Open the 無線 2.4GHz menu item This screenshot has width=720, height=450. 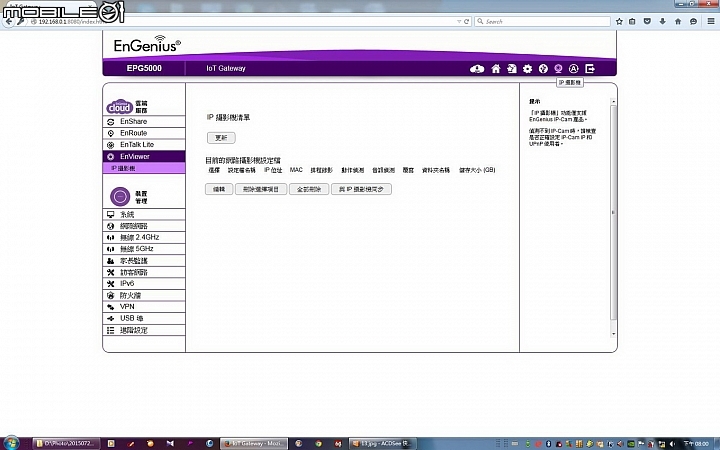point(144,237)
